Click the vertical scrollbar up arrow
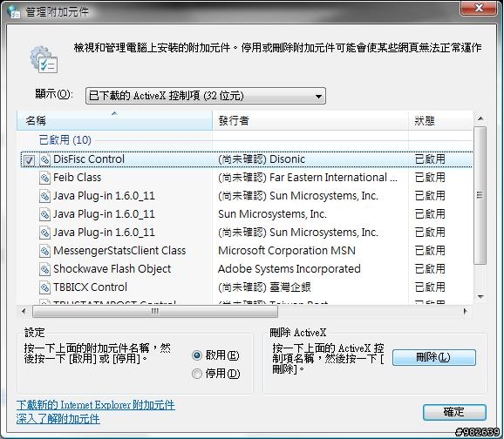504x439 pixels. coord(480,118)
